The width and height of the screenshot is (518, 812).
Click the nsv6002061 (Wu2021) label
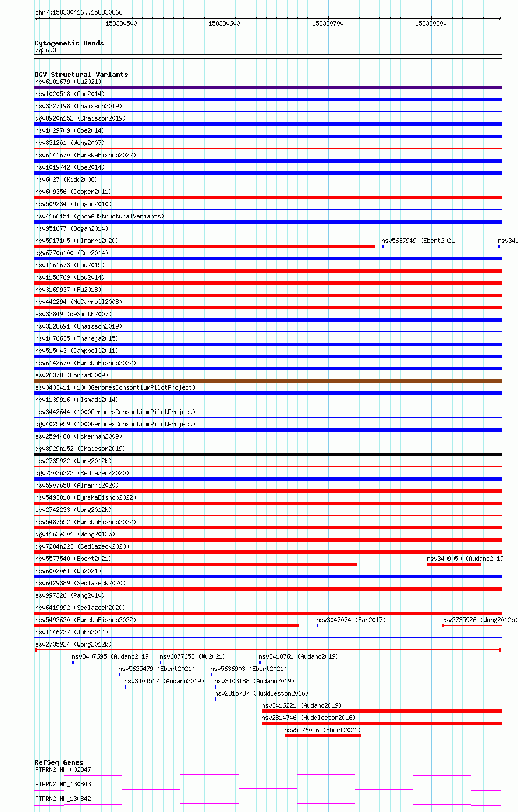[68, 571]
